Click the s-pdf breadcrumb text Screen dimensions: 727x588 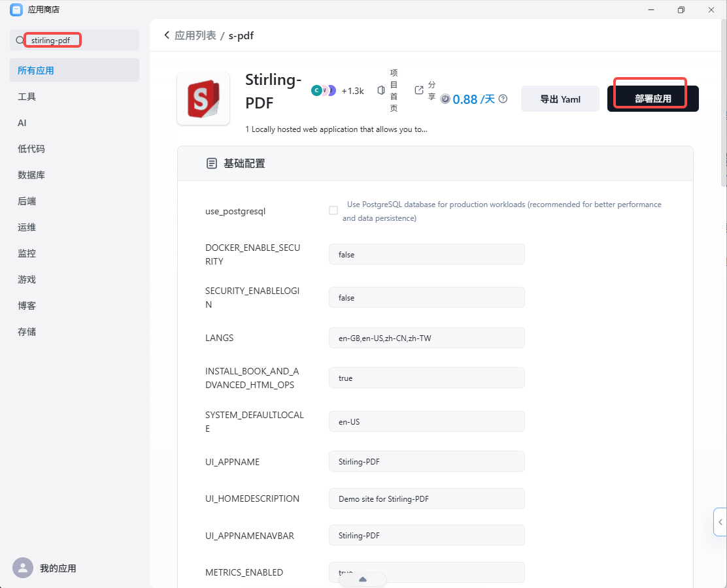[241, 36]
